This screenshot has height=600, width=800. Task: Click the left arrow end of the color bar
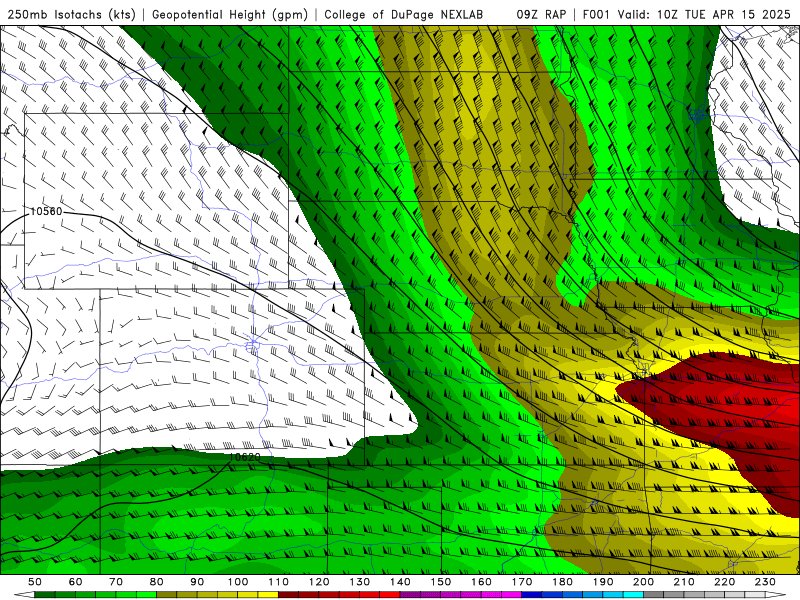coord(24,595)
